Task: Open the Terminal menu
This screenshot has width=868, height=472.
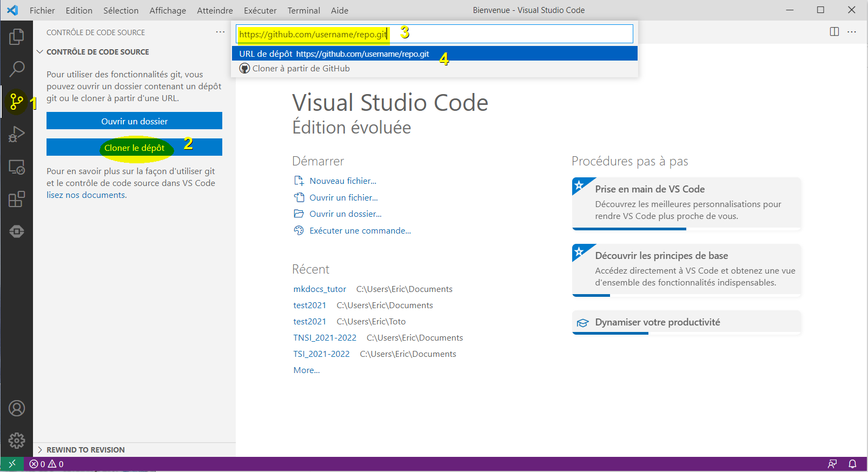Action: click(304, 10)
